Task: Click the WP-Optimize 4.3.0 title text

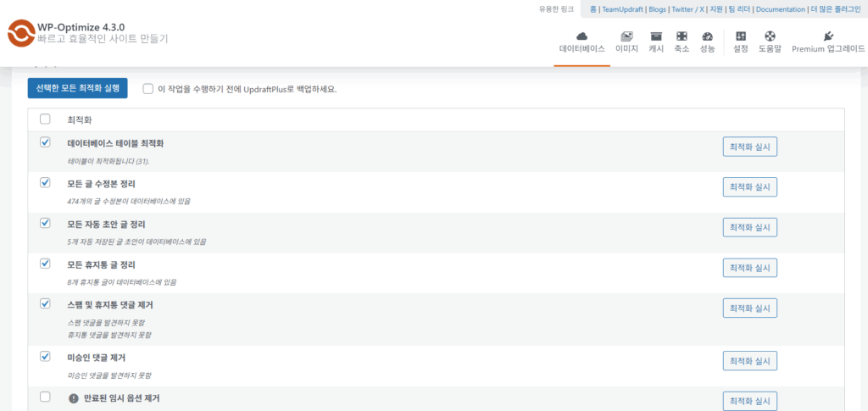Action: tap(81, 26)
